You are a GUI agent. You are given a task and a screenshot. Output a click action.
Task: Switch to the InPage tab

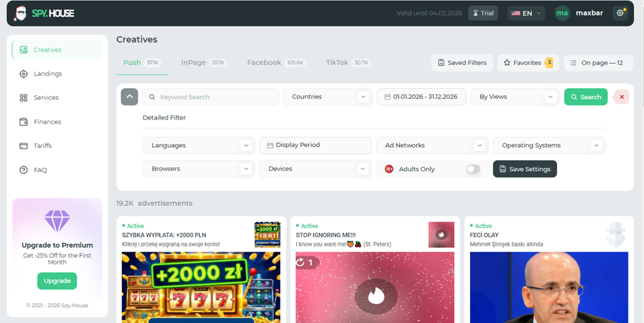point(204,63)
